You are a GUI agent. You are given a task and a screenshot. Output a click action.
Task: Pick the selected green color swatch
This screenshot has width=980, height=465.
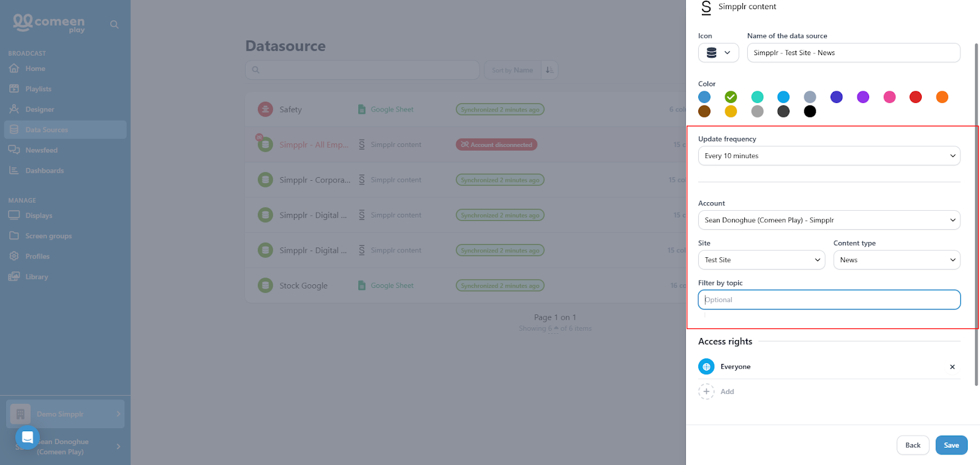731,97
